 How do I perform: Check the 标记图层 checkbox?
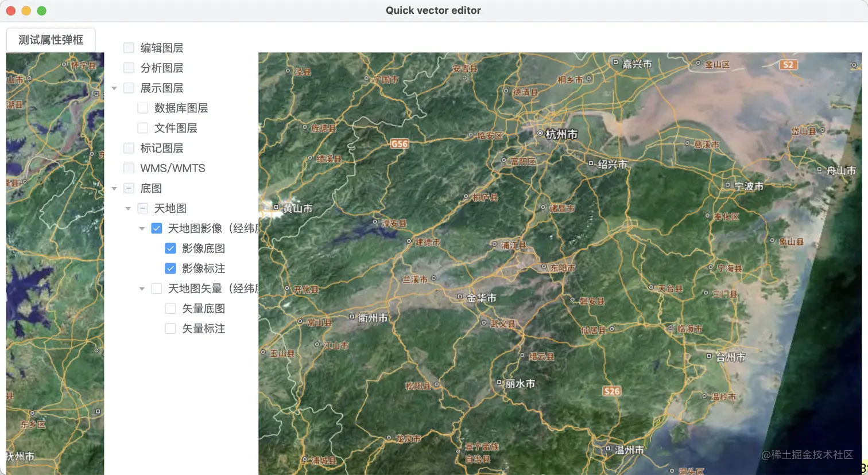(129, 148)
